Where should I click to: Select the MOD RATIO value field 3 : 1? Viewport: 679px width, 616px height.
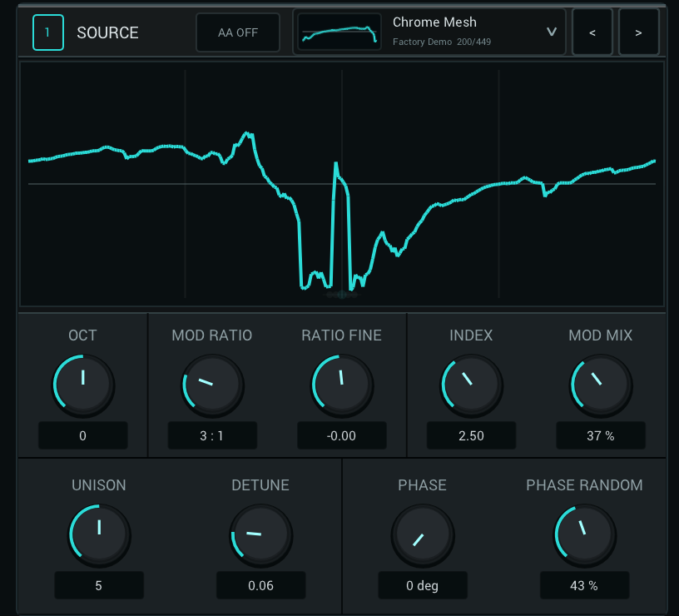pos(212,435)
